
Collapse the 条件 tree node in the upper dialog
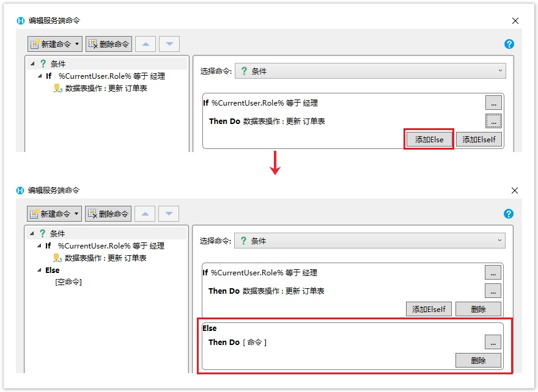pyautogui.click(x=32, y=64)
